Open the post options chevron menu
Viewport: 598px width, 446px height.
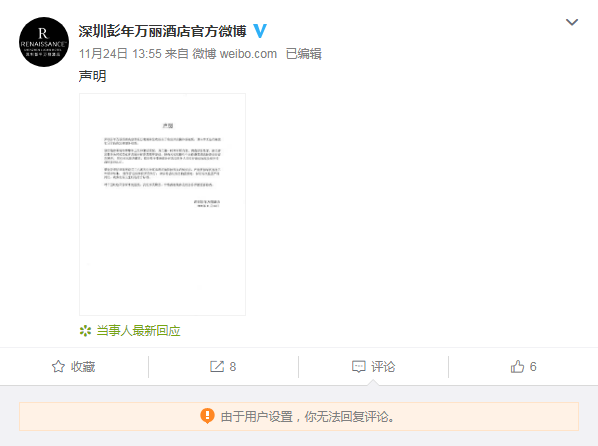[x=572, y=22]
